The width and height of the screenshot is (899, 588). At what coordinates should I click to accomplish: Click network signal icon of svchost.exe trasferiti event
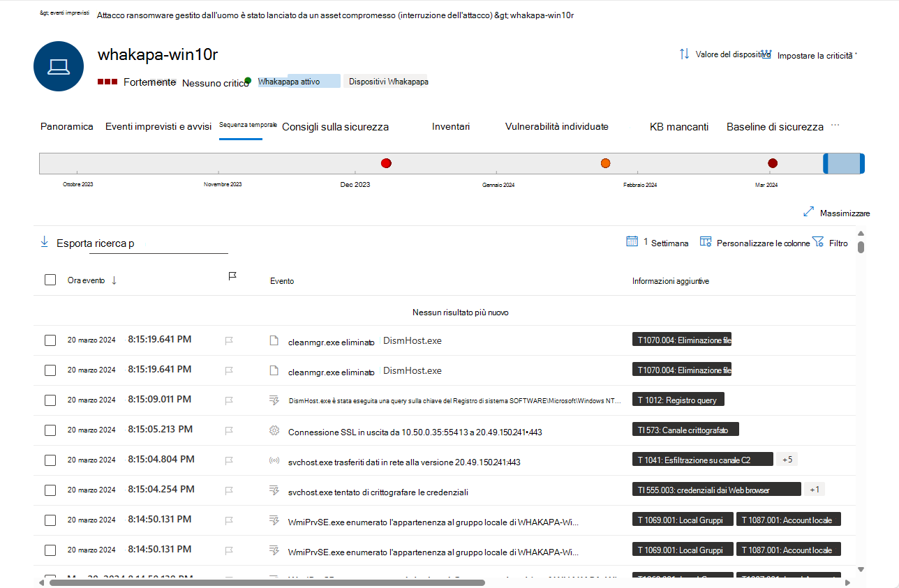(x=274, y=460)
